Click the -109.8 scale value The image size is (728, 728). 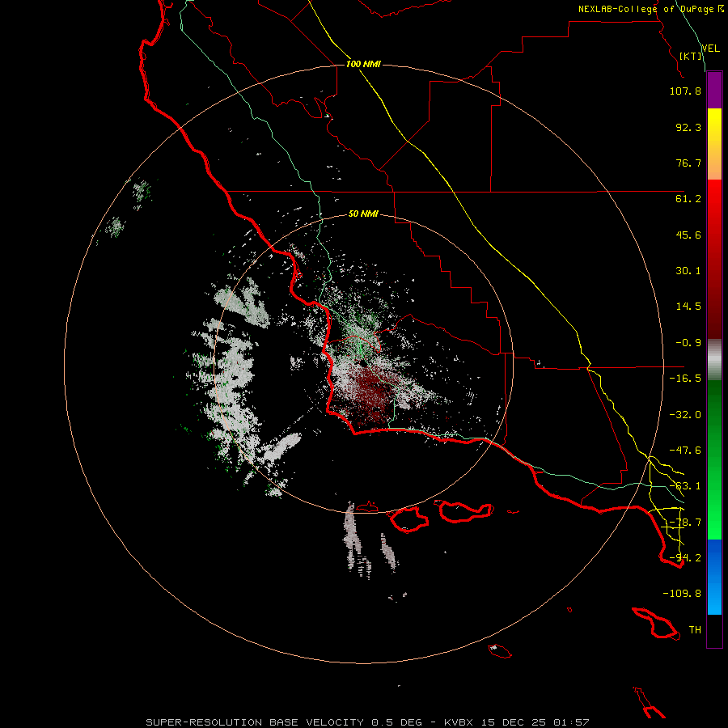click(682, 594)
